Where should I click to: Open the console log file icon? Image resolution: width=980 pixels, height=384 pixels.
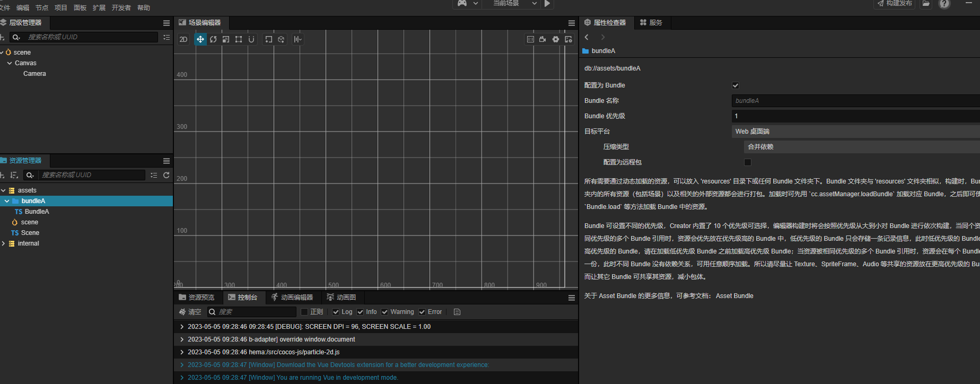[x=457, y=312]
